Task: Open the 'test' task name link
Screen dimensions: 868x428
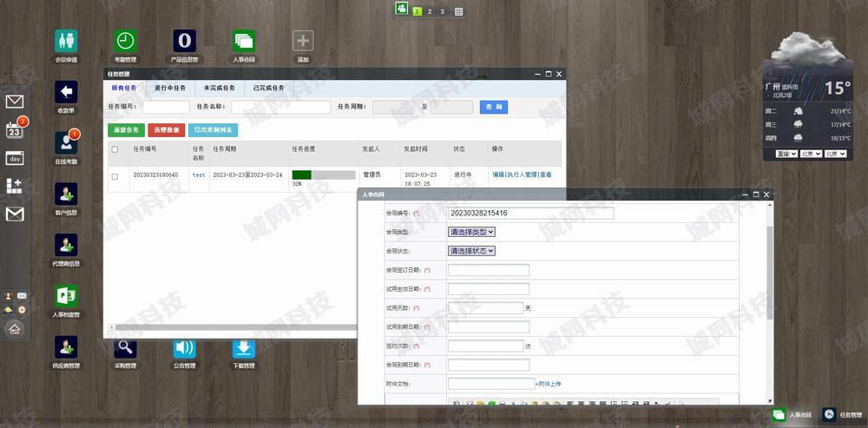Action: coord(199,175)
